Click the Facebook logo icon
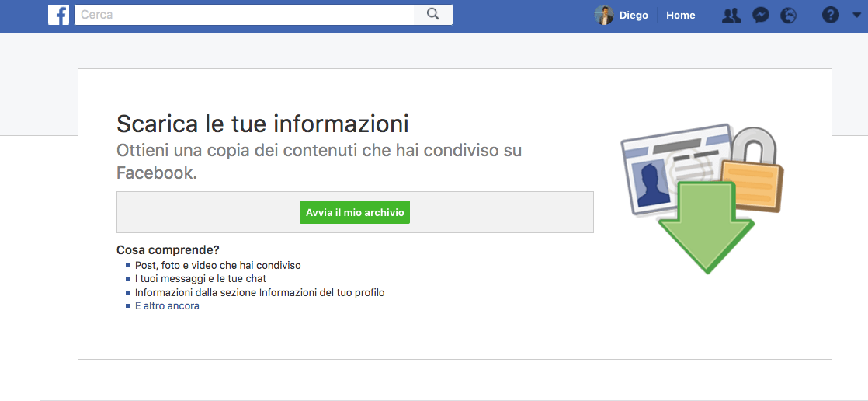Viewport: 868px width, 401px height. pos(58,15)
